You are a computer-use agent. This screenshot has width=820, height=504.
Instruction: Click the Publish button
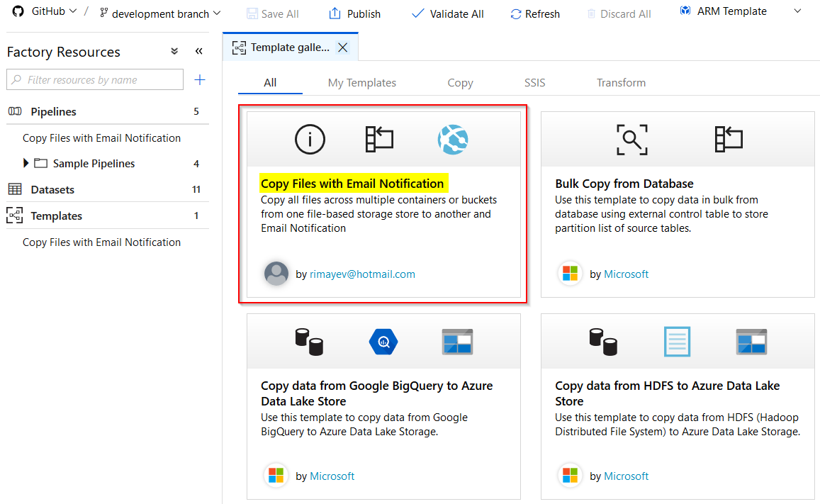click(x=354, y=14)
